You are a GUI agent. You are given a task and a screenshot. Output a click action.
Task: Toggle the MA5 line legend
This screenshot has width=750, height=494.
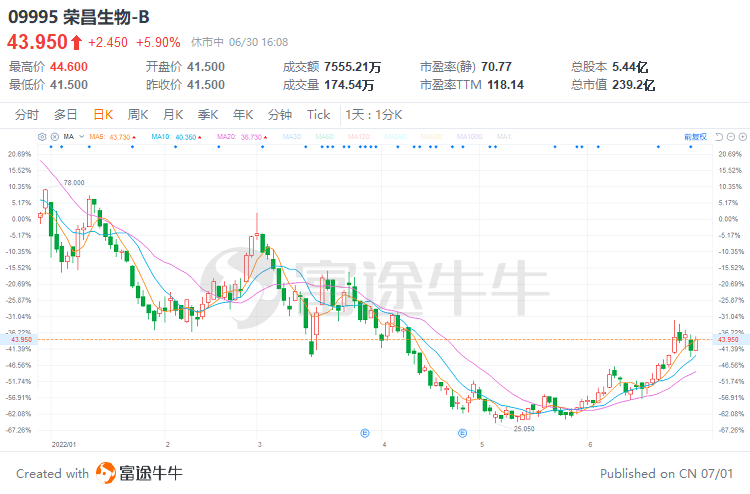(112, 137)
